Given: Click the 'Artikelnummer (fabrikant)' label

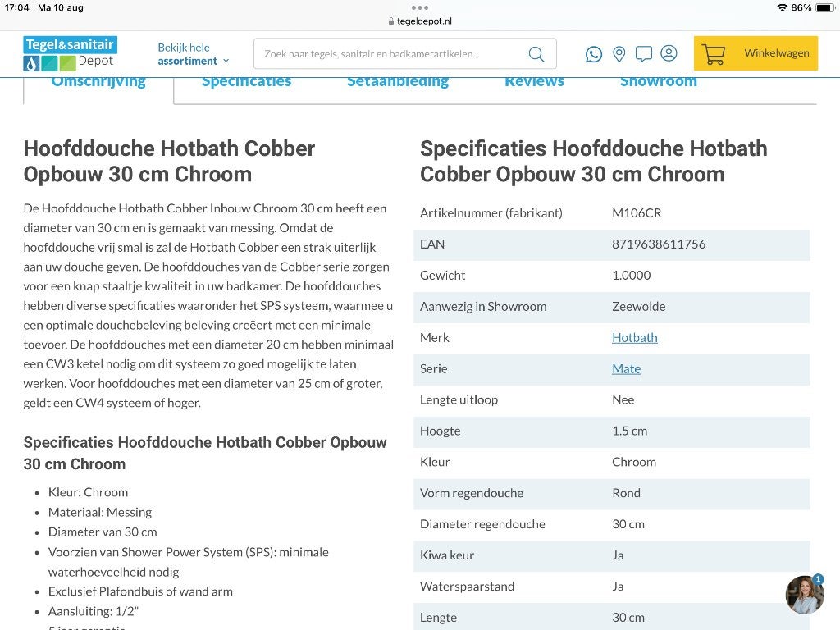Looking at the screenshot, I should click(491, 213).
